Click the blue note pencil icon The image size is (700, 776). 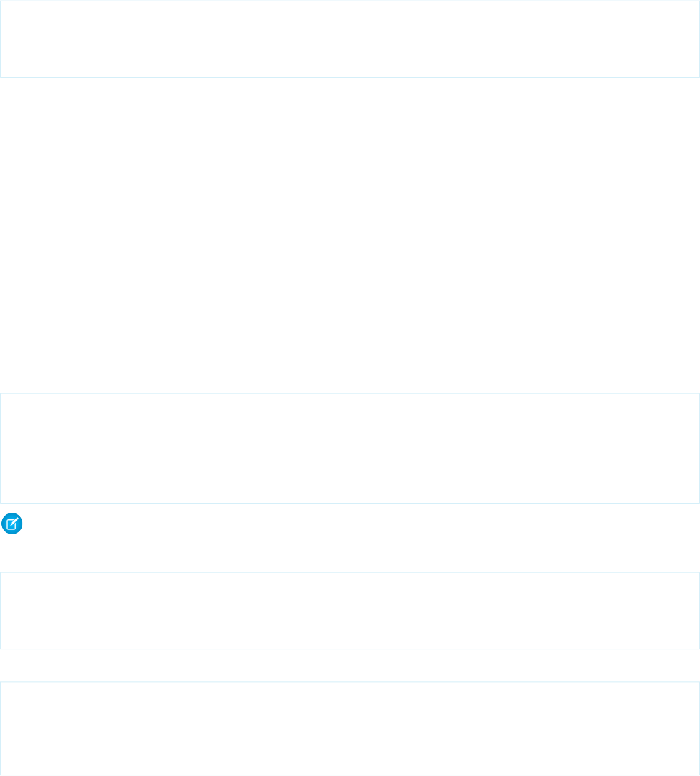(x=12, y=525)
